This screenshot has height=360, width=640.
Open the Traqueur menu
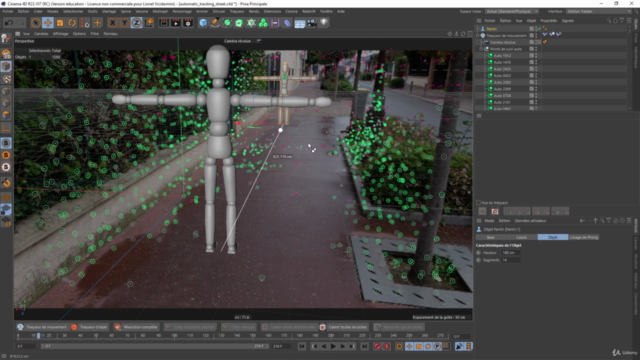coord(237,11)
